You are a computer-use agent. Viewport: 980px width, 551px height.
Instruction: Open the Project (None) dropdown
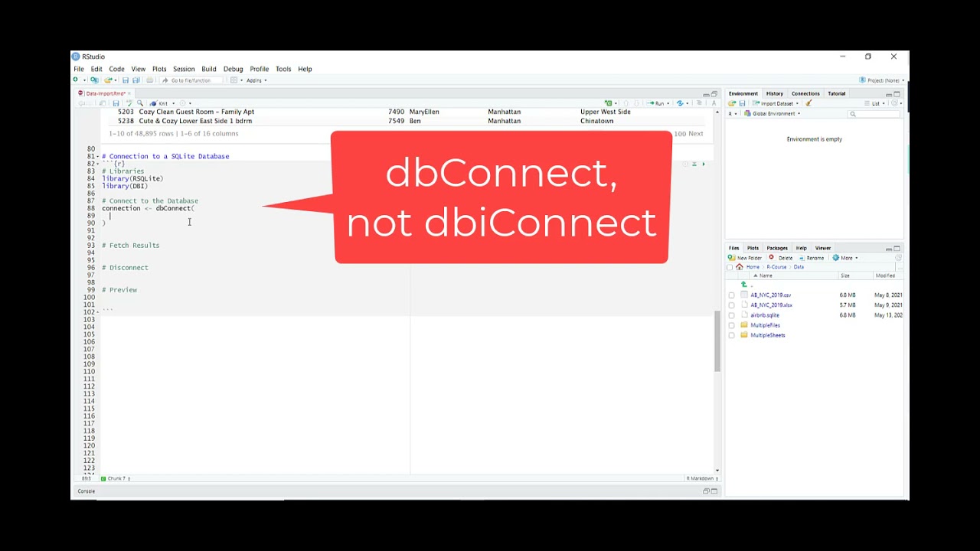882,80
